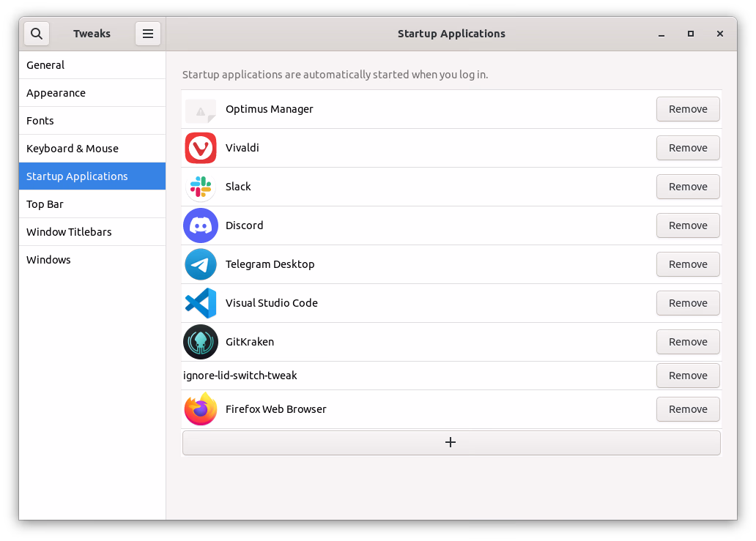This screenshot has width=756, height=541.
Task: Click the Telegram Desktop label
Action: click(x=270, y=264)
